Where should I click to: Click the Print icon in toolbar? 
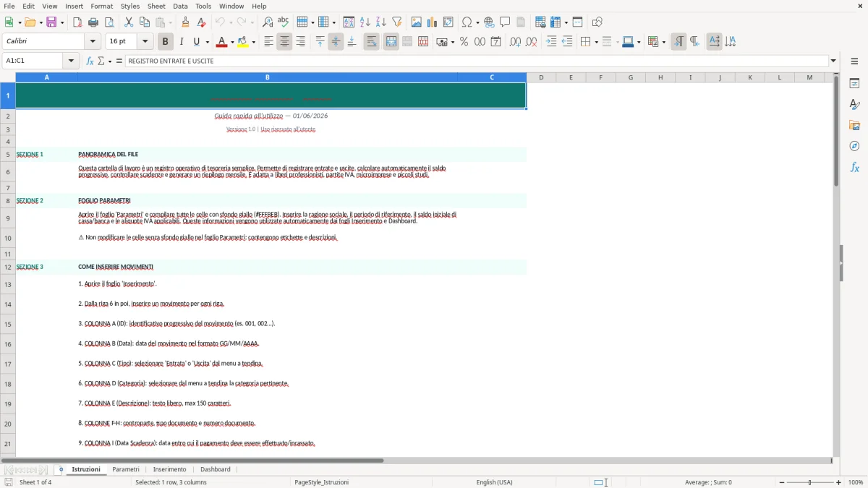(93, 22)
